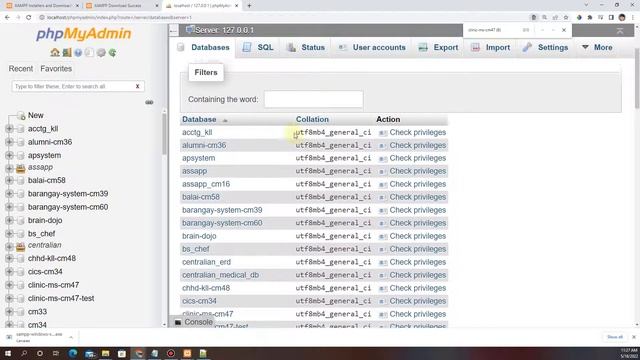640x360 pixels.
Task: Click the Favorites link in sidebar
Action: pyautogui.click(x=56, y=69)
